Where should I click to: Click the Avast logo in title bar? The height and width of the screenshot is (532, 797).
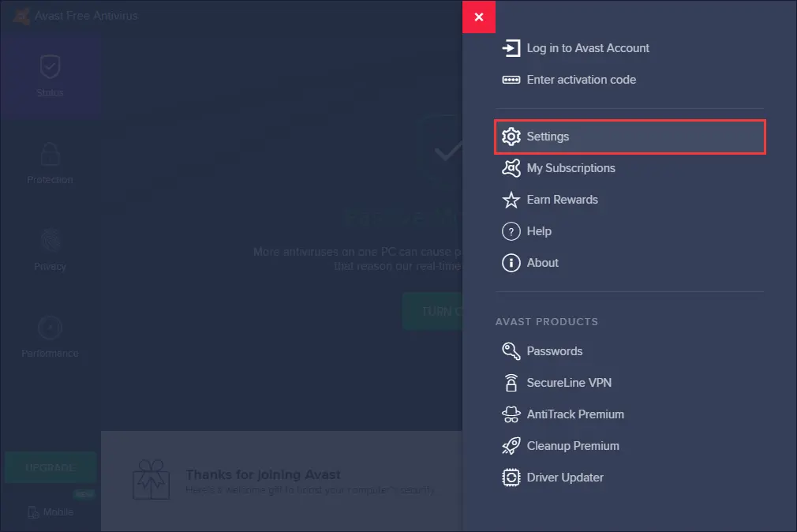(21, 16)
